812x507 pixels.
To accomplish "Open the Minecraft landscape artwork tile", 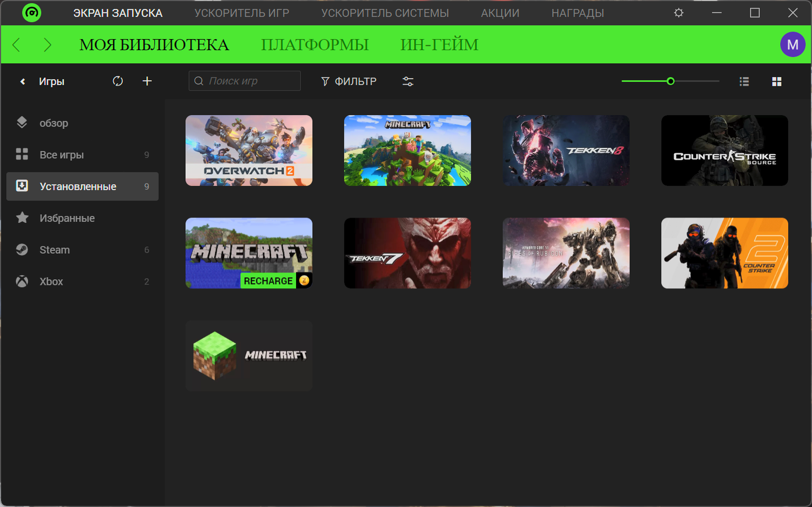I will point(408,150).
